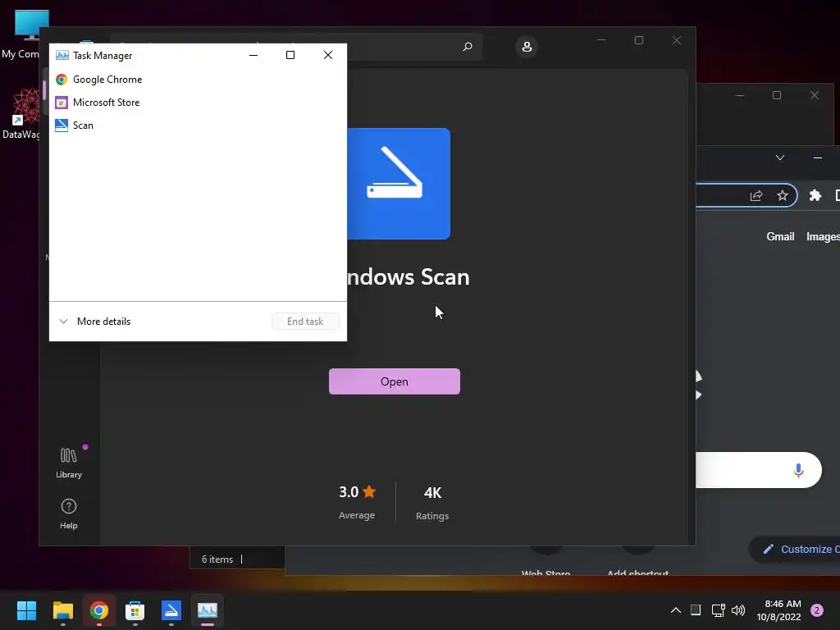The height and width of the screenshot is (630, 840).
Task: Click Gmail link in Chrome window
Action: [x=780, y=236]
